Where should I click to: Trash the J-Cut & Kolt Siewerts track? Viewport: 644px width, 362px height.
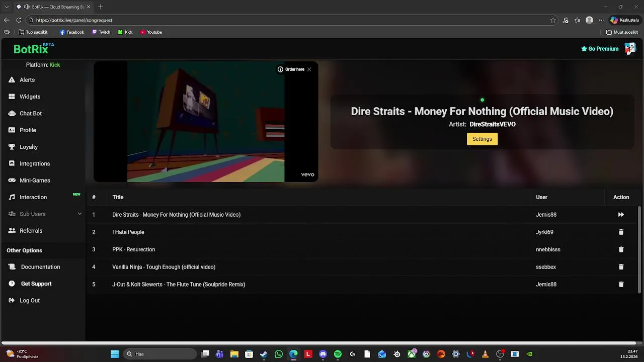(x=621, y=285)
